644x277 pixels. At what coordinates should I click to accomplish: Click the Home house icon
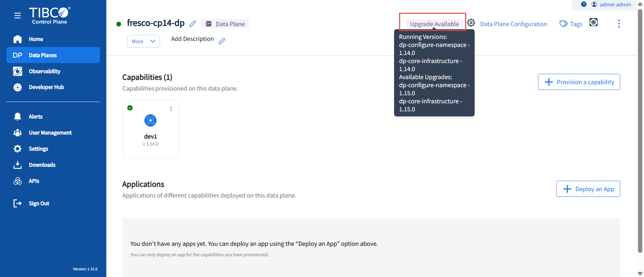[x=17, y=39]
